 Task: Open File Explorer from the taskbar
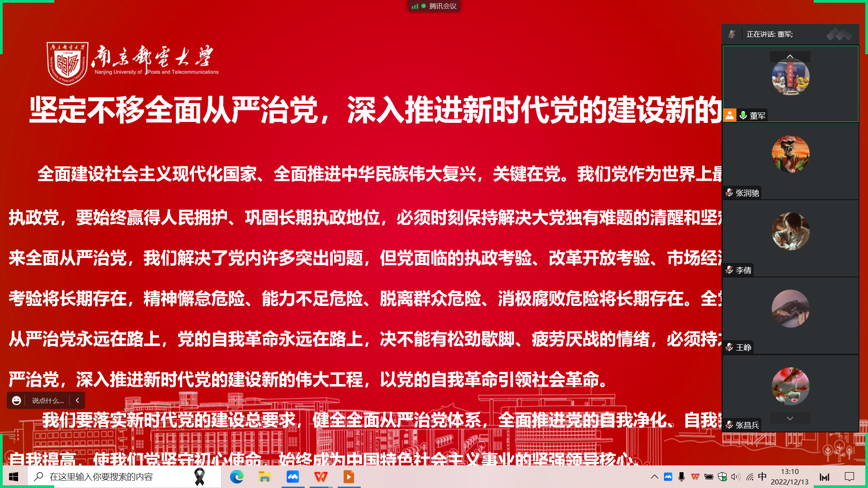[264, 477]
